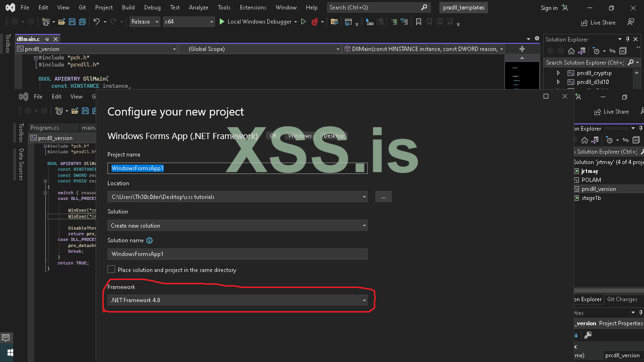Select the jrtmay project in Solution Explorer
The height and width of the screenshot is (362, 644).
pos(590,171)
